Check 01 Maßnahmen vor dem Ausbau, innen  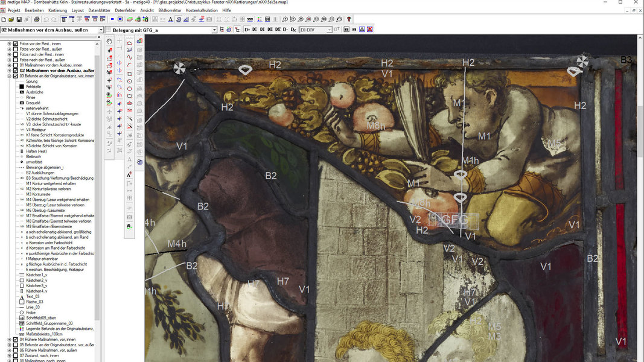click(x=16, y=65)
